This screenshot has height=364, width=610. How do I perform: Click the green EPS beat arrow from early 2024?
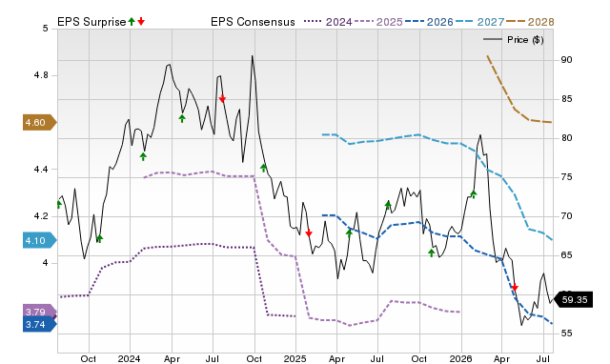click(x=143, y=156)
